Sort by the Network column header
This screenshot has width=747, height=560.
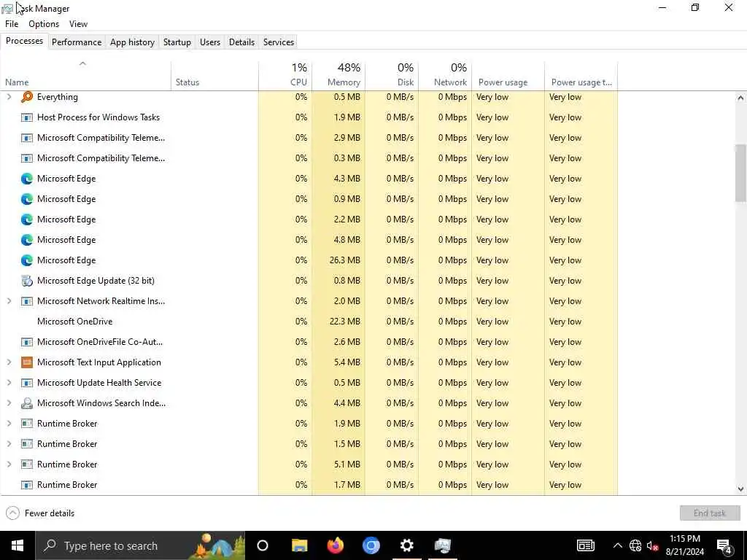(x=446, y=76)
